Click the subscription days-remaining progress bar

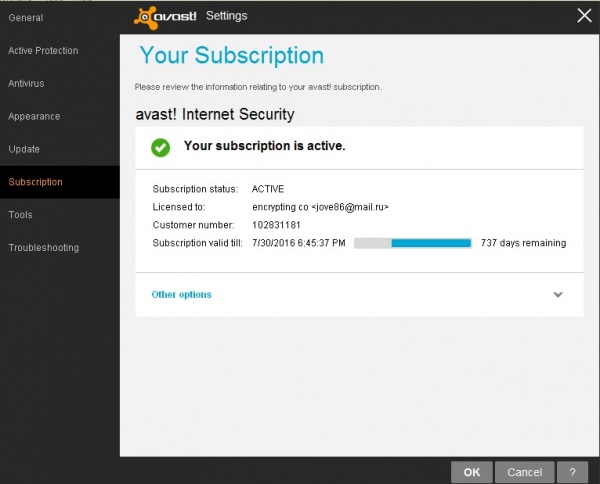412,243
